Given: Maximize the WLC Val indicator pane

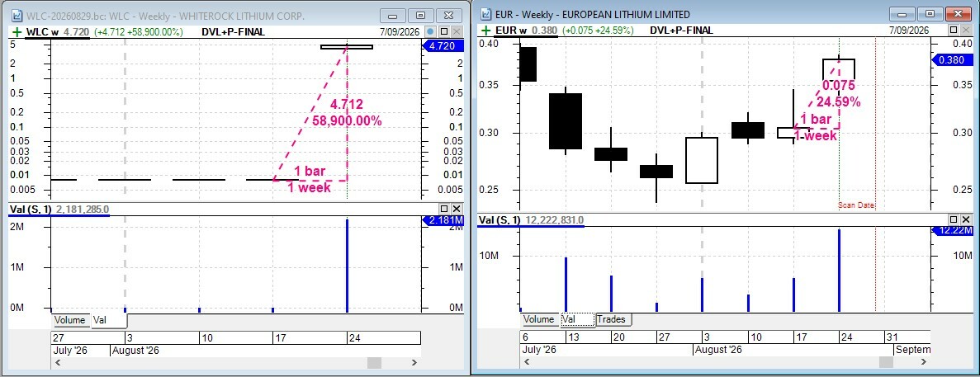Looking at the screenshot, I should [x=443, y=209].
